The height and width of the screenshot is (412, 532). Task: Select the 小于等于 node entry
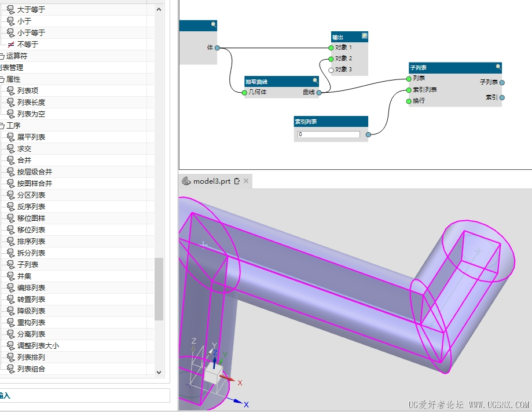point(31,32)
